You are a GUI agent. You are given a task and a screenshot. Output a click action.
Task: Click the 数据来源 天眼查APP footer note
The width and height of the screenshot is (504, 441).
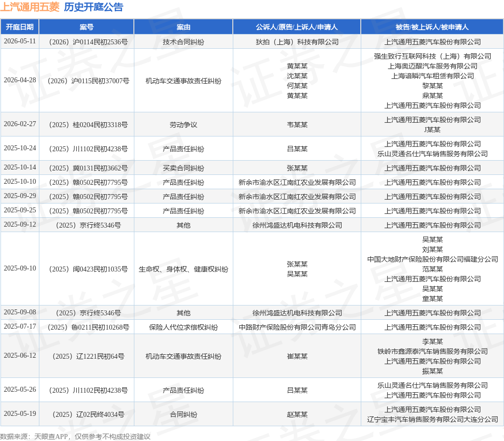point(75,437)
